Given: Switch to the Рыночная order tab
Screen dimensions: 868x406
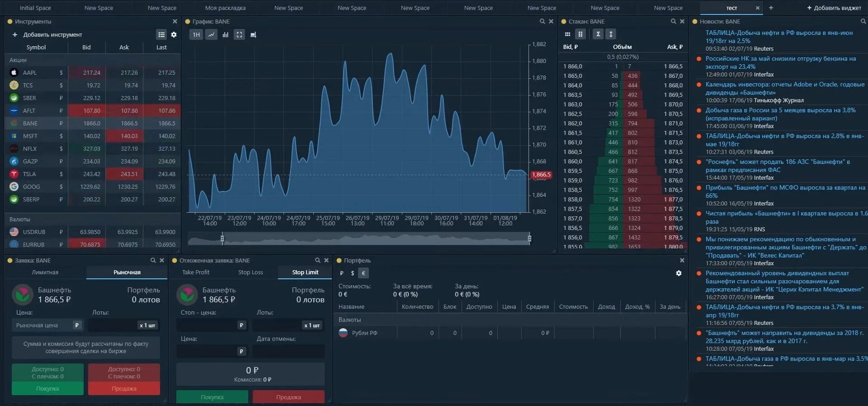Looking at the screenshot, I should coord(127,272).
